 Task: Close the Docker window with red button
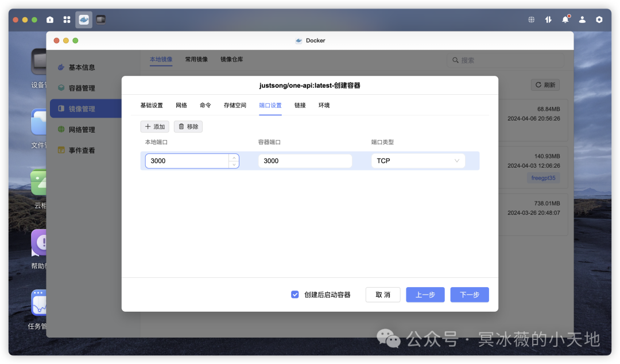pos(56,40)
